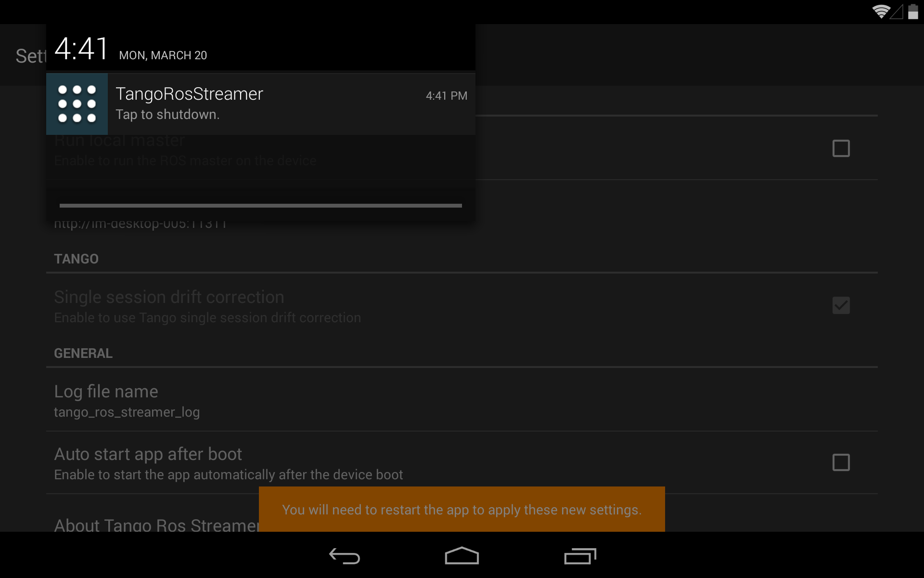Tap the TangoRosStreamer notification title
924x578 pixels.
[x=189, y=94]
